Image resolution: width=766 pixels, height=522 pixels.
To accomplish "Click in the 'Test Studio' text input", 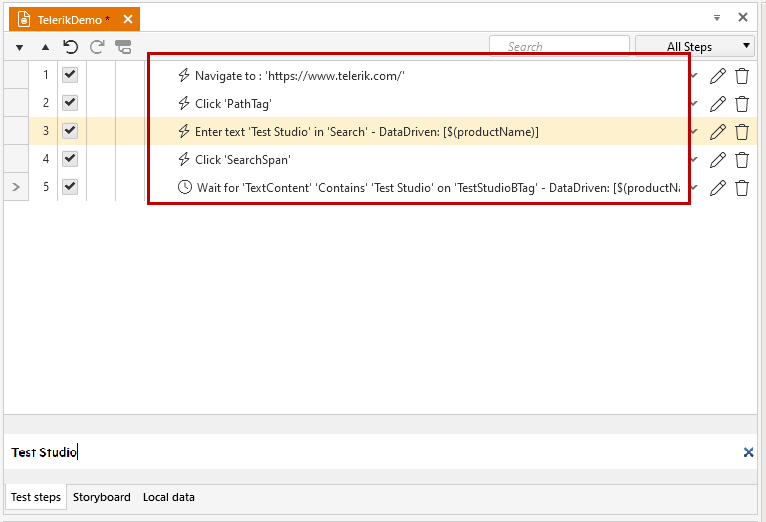I will [x=371, y=452].
